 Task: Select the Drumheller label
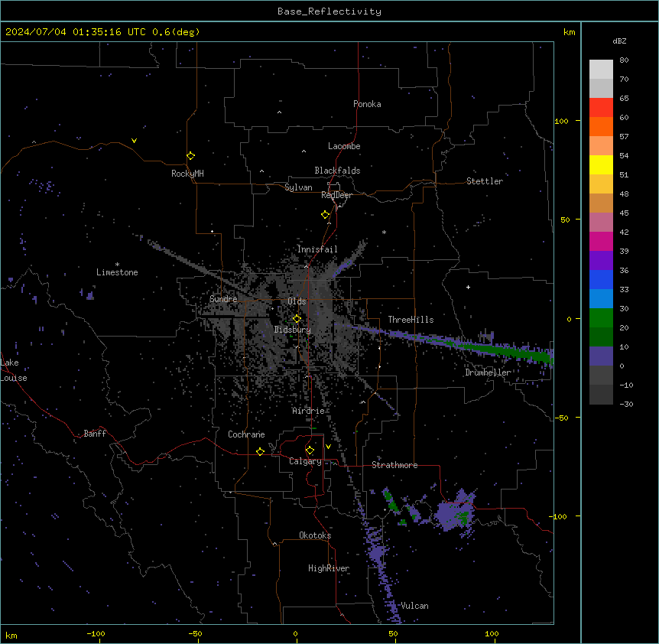pyautogui.click(x=488, y=372)
